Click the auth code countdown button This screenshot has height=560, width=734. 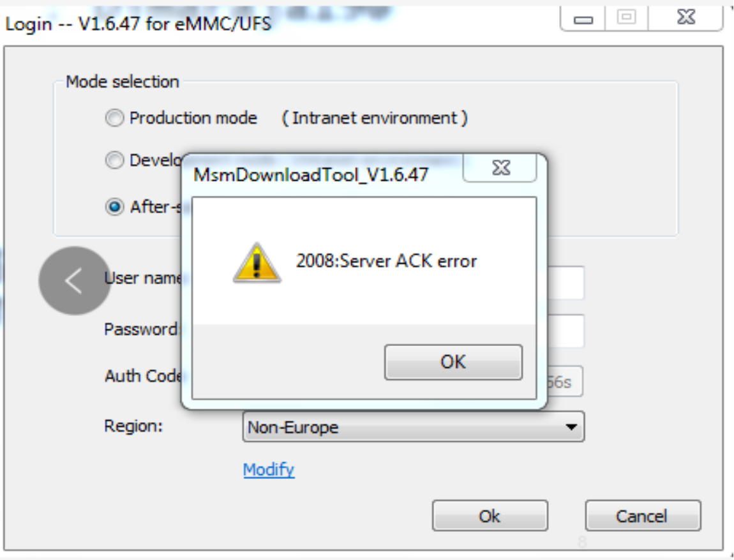click(564, 382)
